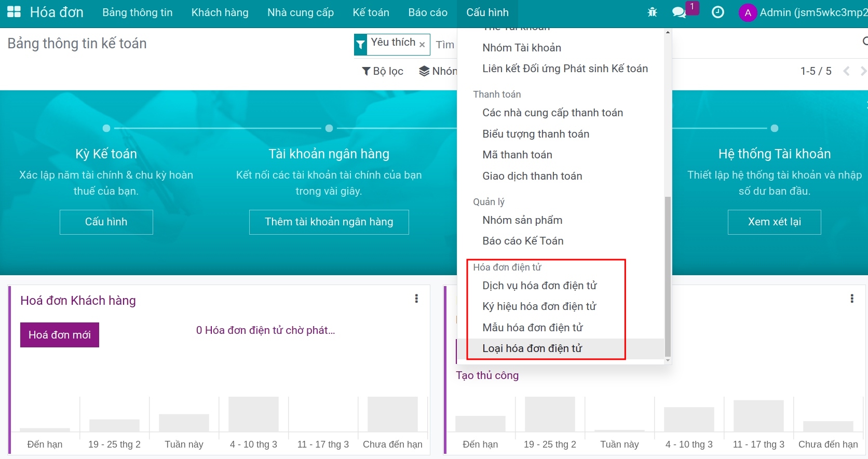
Task: Click the Xem xét lại button
Action: (775, 222)
